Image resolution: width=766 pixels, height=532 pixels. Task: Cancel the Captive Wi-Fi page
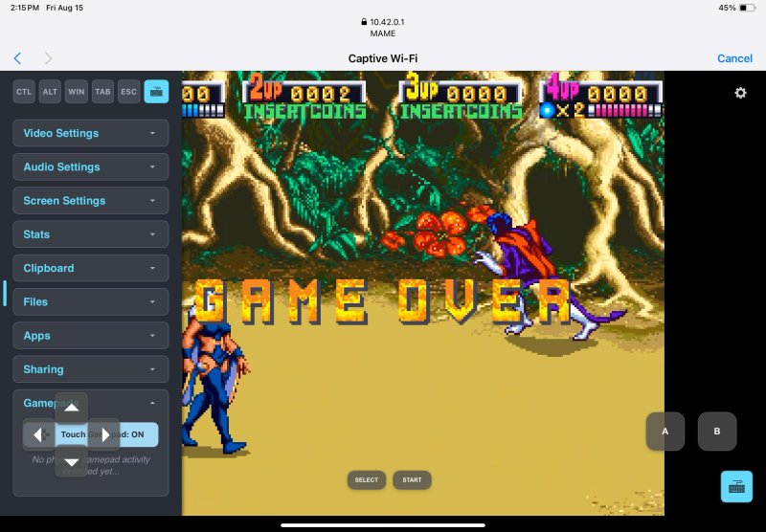(734, 58)
